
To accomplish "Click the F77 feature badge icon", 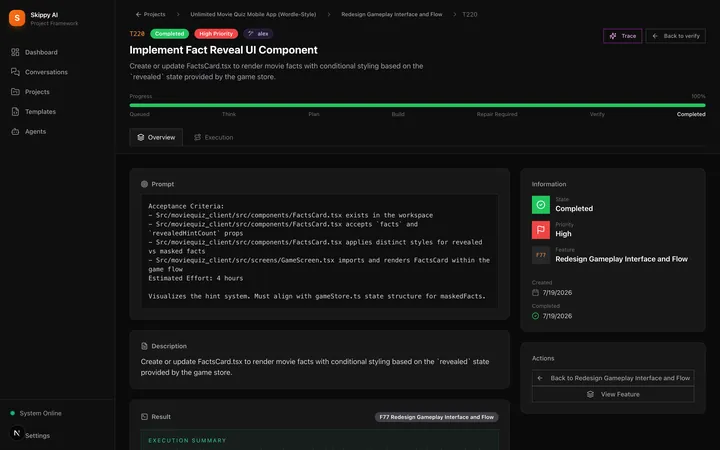I will pos(540,255).
